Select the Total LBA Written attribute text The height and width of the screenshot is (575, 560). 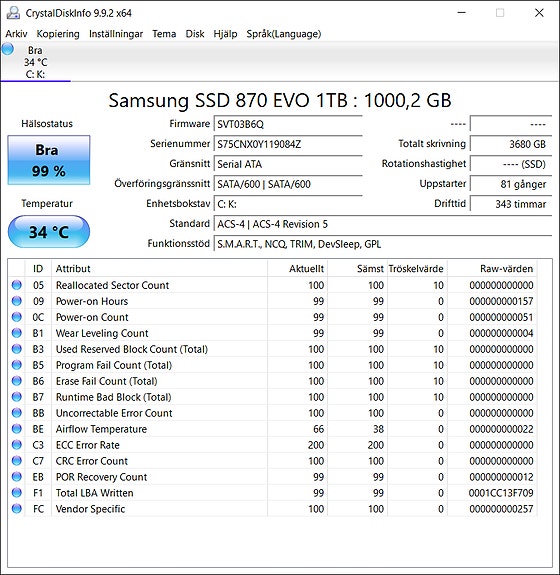(x=94, y=493)
